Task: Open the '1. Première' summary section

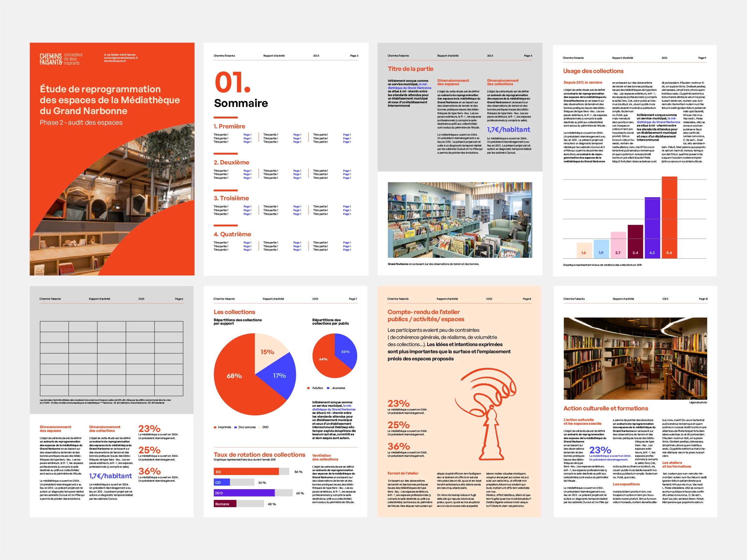Action: point(229,126)
